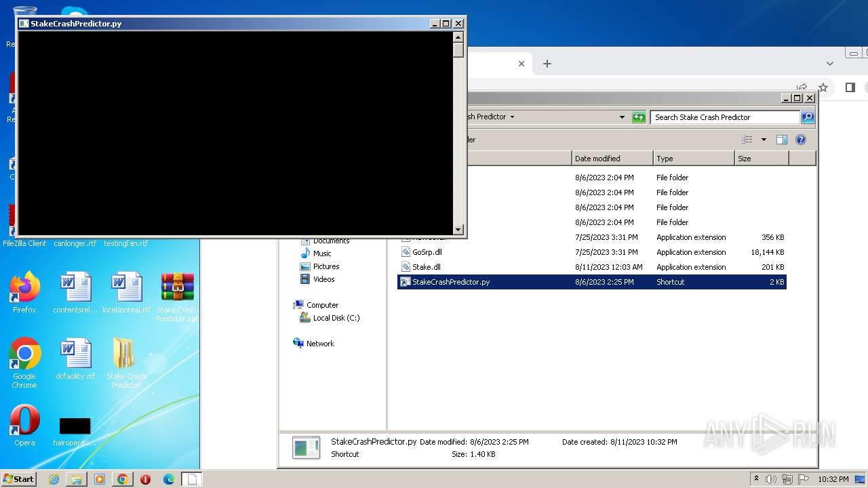Image resolution: width=868 pixels, height=488 pixels.
Task: Switch to Chrome on taskbar
Action: pyautogui.click(x=123, y=479)
